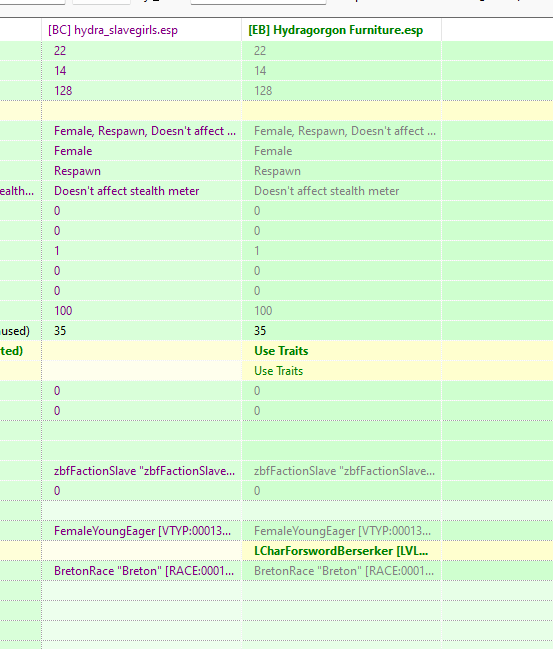The image size is (553, 649).
Task: Select the [BC] hydra_slavegirls.esp column header
Action: coord(142,30)
